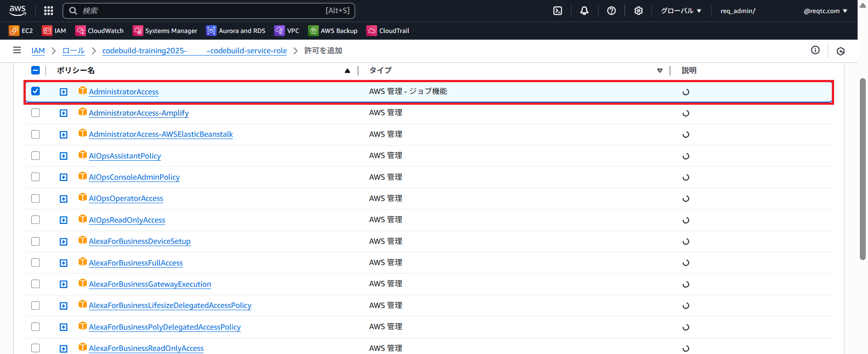Viewport: 868px width, 354px height.
Task: Open AWS Backup shortcut
Action: [333, 31]
